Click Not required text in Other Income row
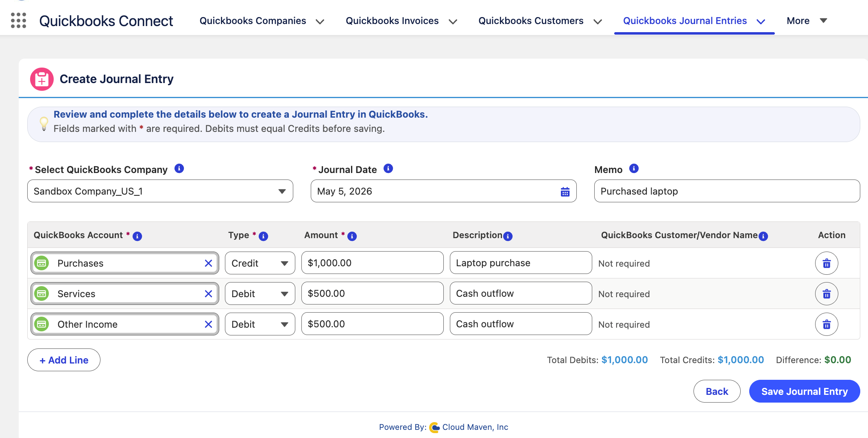 pos(624,325)
